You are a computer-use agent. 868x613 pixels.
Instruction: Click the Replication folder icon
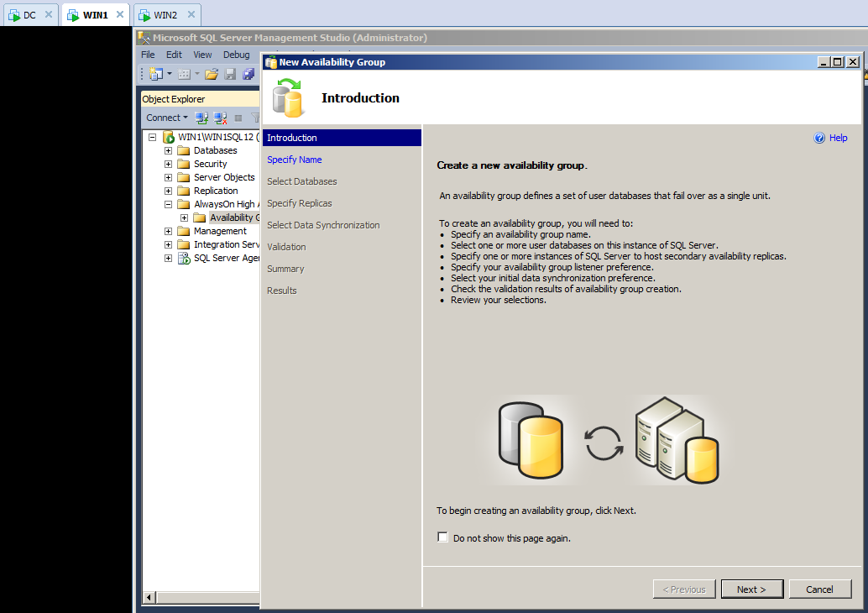click(x=184, y=191)
